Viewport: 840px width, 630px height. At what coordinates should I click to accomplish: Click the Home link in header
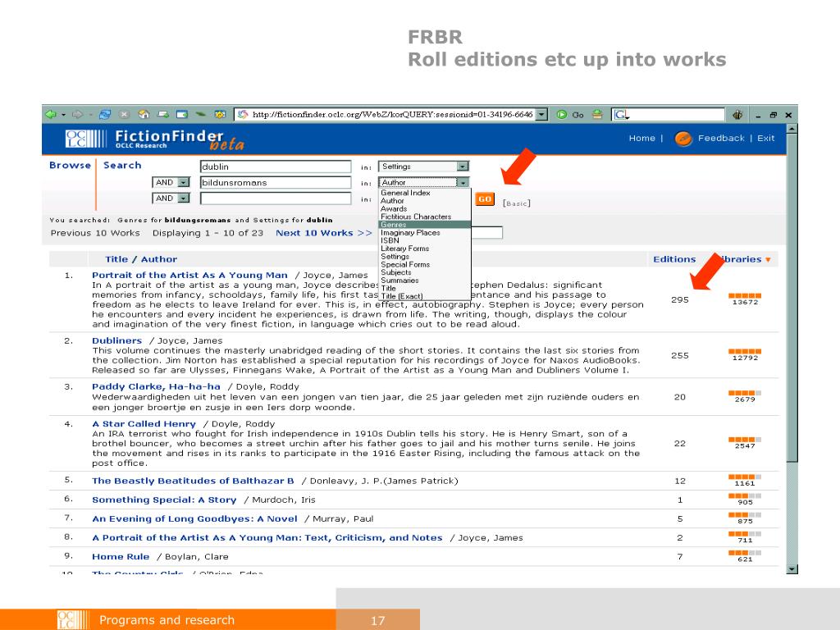coord(641,138)
